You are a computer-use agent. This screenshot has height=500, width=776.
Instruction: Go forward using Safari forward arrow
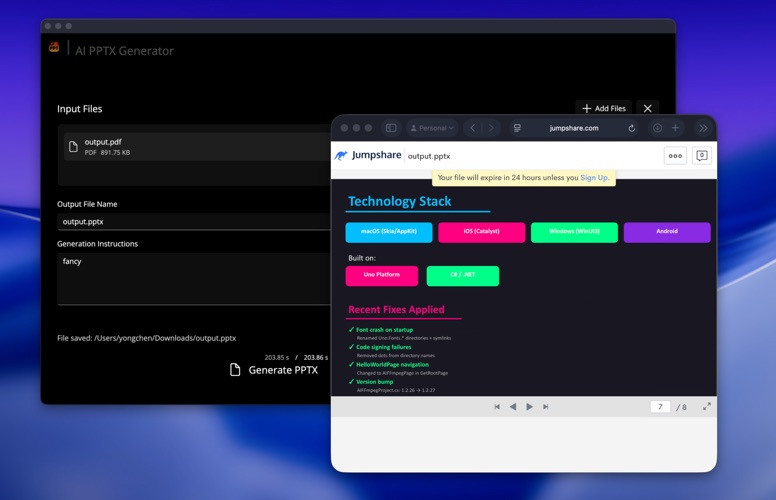coord(491,128)
